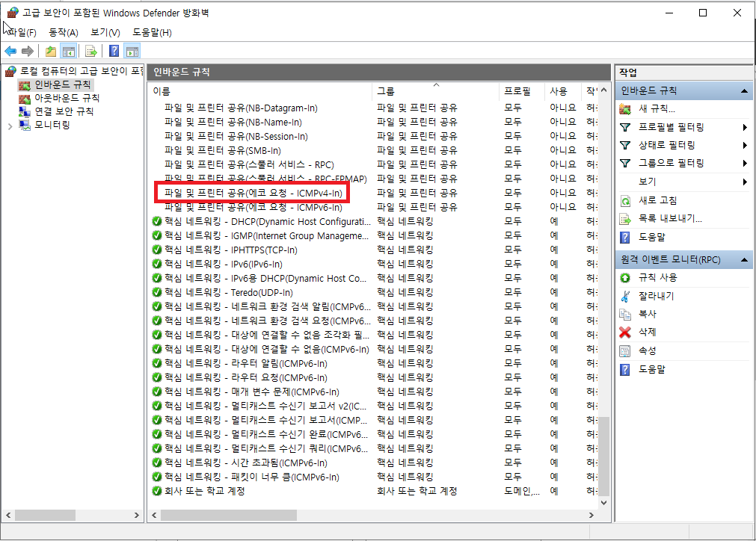756x541 pixels.
Task: Click the 새 규칙 firewall icon
Action: point(625,109)
